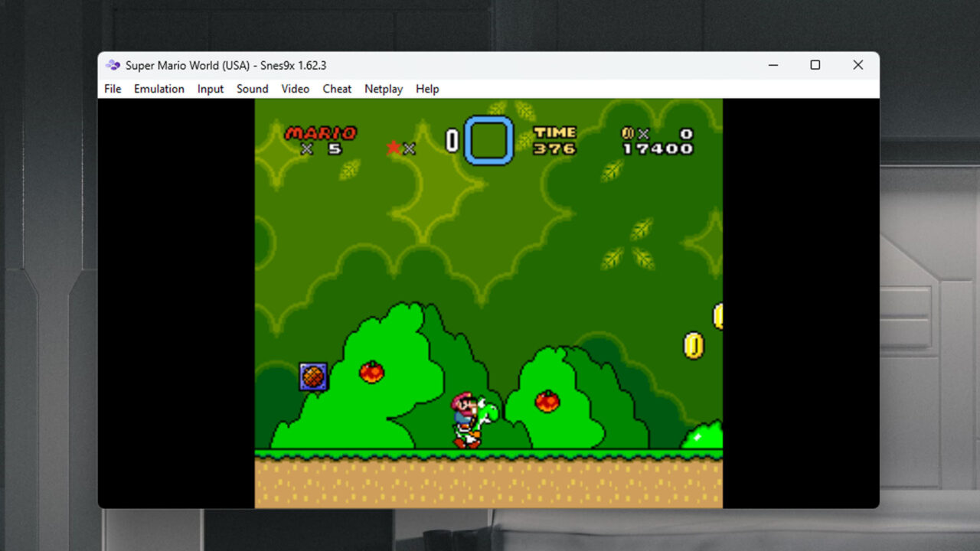Open the Help menu
Viewport: 980px width, 551px height.
click(x=427, y=89)
